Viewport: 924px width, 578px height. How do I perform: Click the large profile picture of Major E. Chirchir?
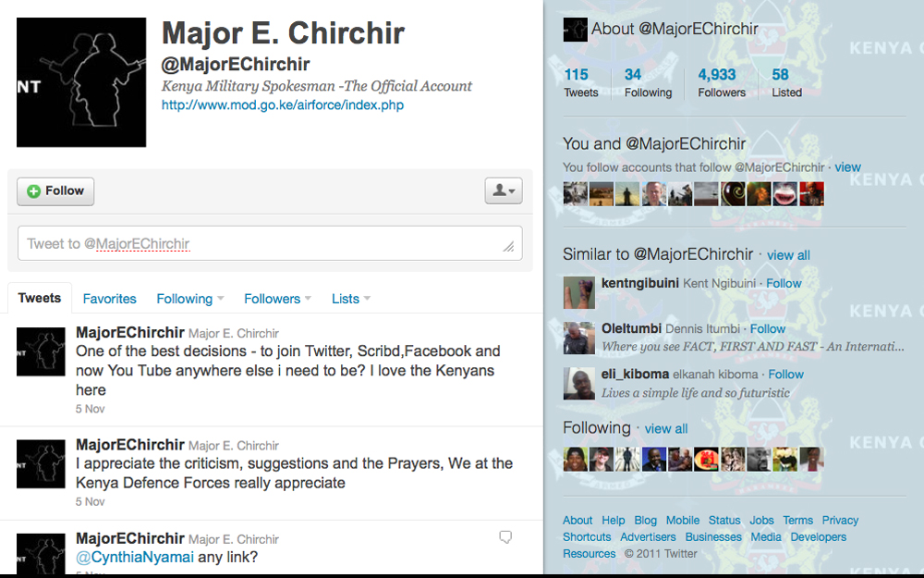tap(81, 82)
